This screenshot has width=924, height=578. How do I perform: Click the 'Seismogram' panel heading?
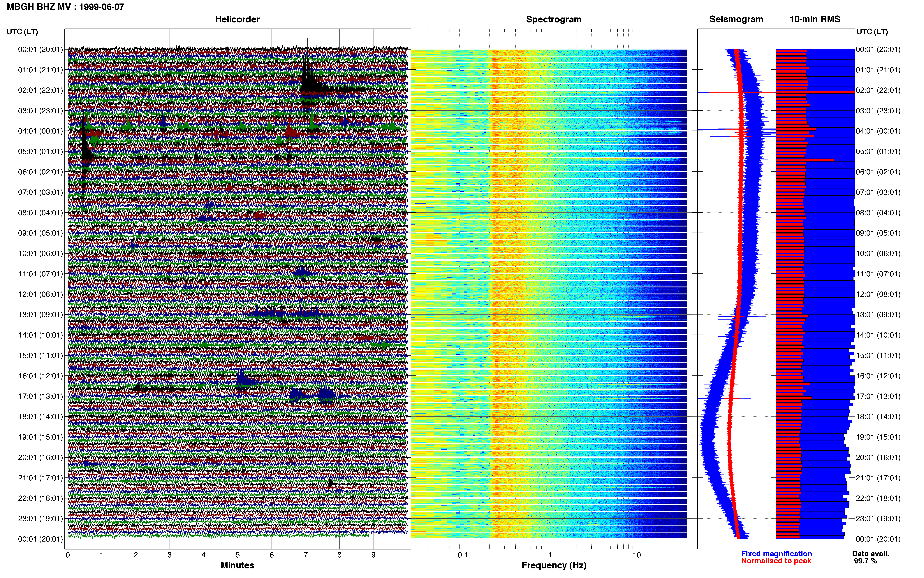(736, 19)
